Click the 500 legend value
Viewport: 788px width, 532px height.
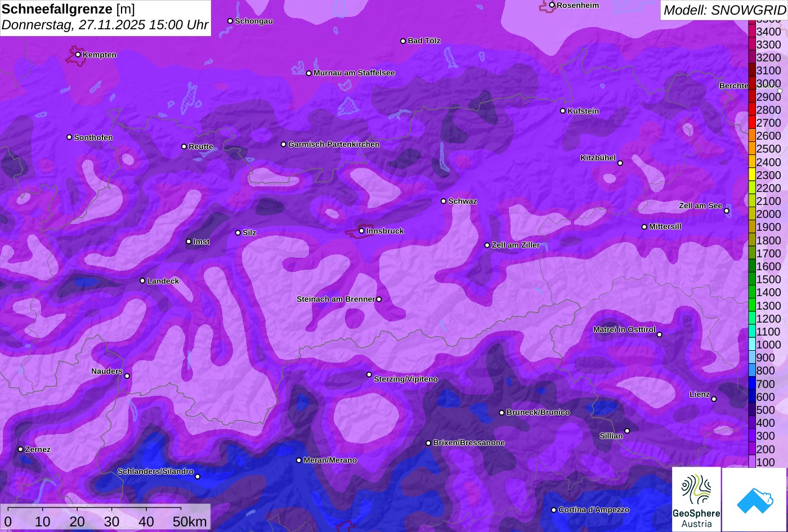click(x=765, y=410)
